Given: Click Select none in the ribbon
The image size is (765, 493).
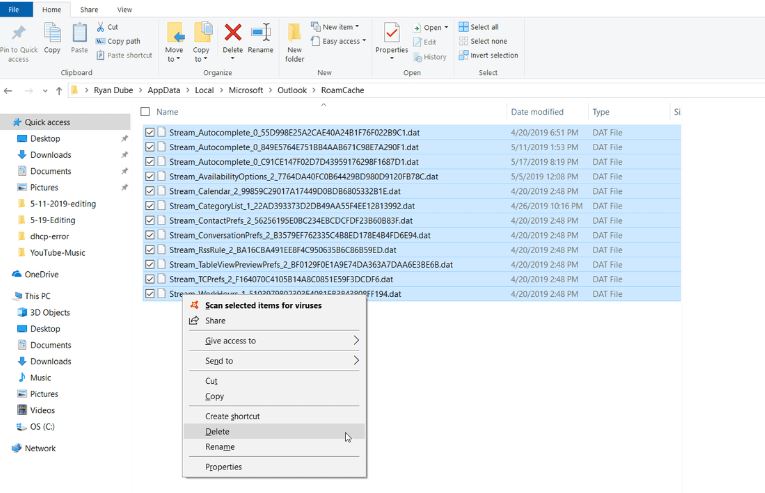Looking at the screenshot, I should tap(483, 41).
